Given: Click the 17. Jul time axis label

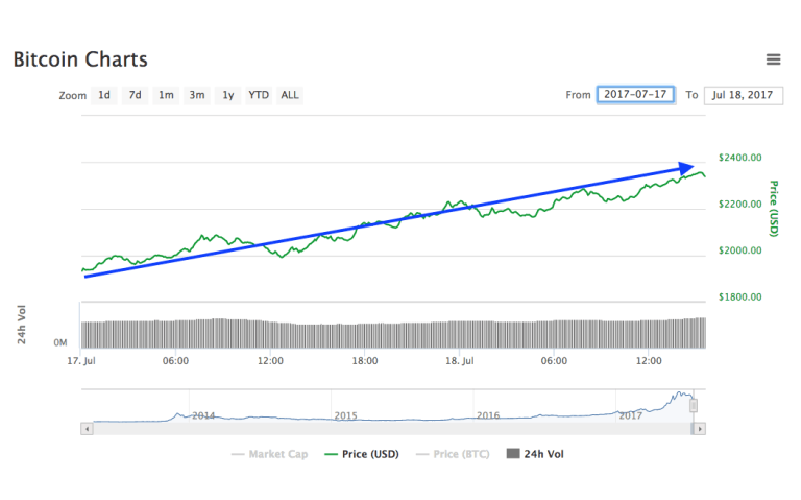Looking at the screenshot, I should (x=82, y=361).
